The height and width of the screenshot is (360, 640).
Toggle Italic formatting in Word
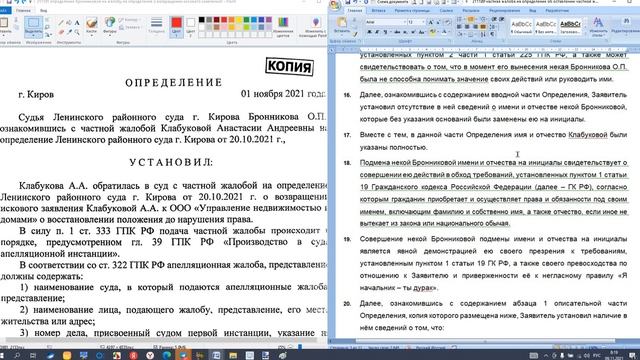377,32
